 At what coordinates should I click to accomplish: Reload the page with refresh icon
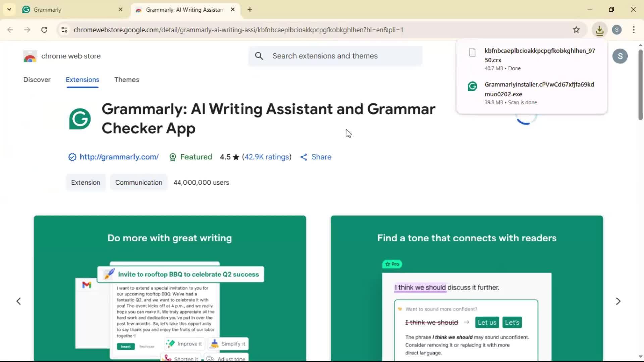[44, 30]
